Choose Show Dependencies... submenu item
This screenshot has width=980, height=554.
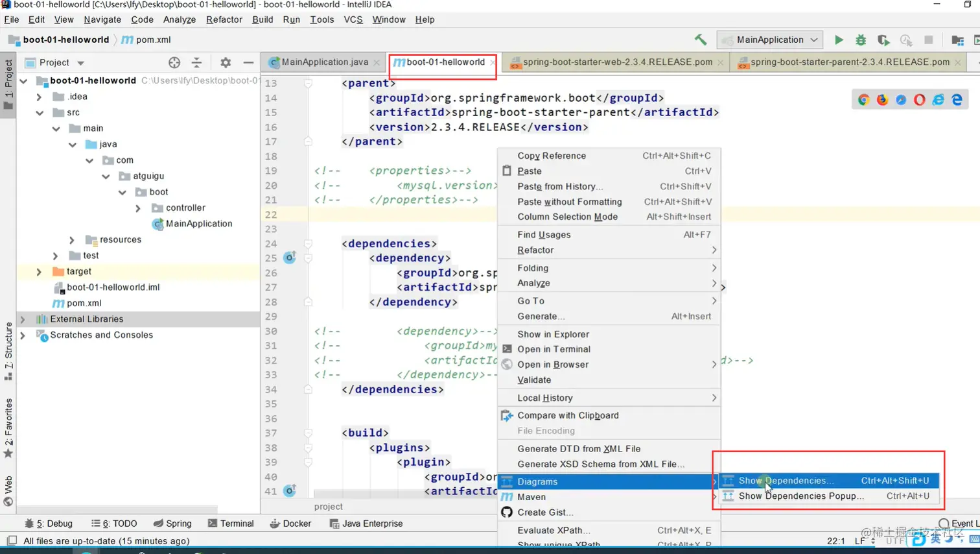pyautogui.click(x=830, y=481)
